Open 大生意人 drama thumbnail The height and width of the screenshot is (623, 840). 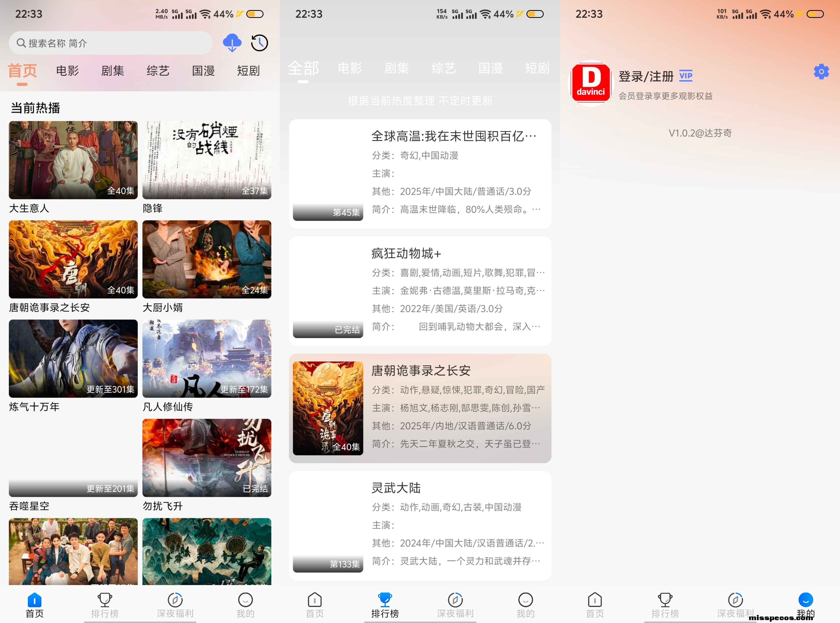[x=73, y=160]
